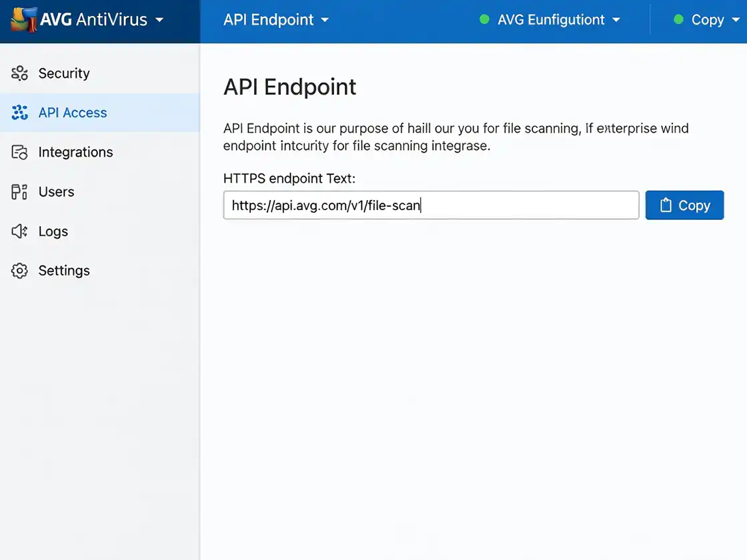View the Logs page

[100, 231]
